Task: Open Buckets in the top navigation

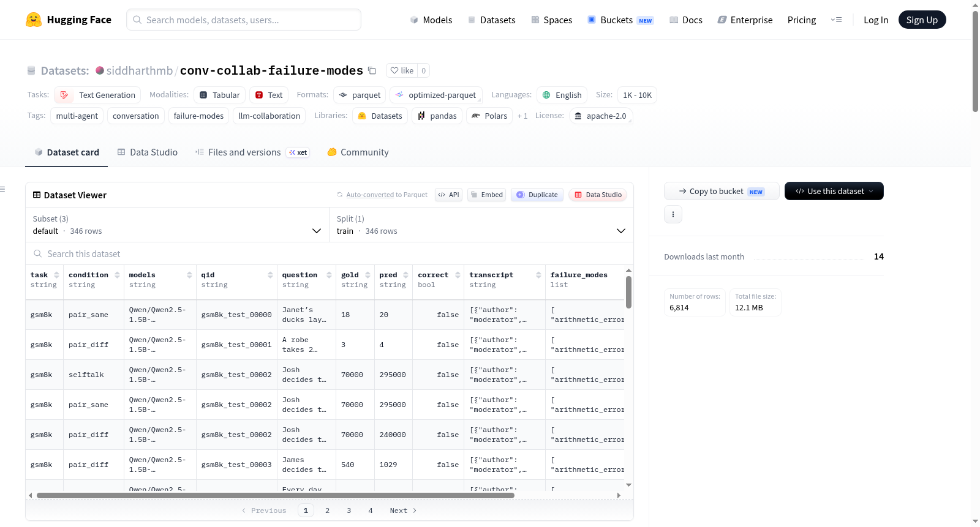Action: coord(621,20)
